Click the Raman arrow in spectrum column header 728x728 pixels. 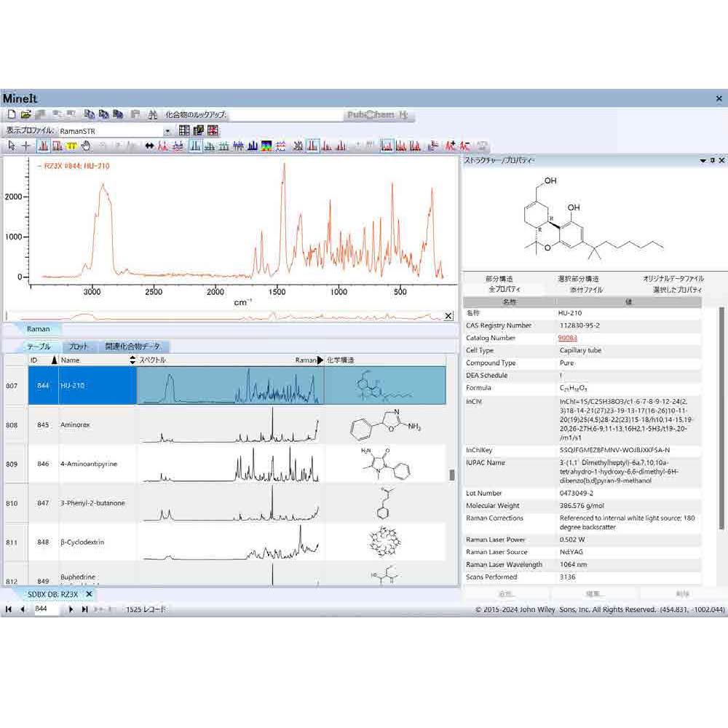(x=320, y=360)
